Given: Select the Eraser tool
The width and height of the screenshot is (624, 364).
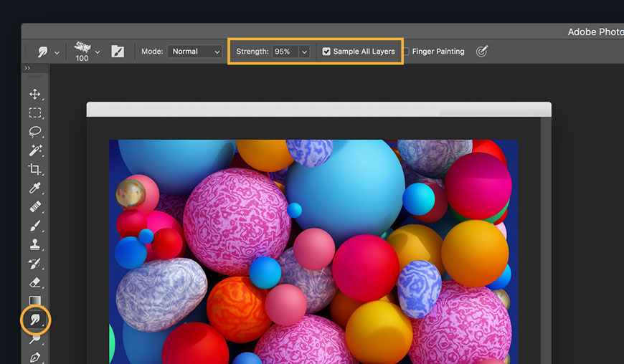Looking at the screenshot, I should pyautogui.click(x=35, y=282).
